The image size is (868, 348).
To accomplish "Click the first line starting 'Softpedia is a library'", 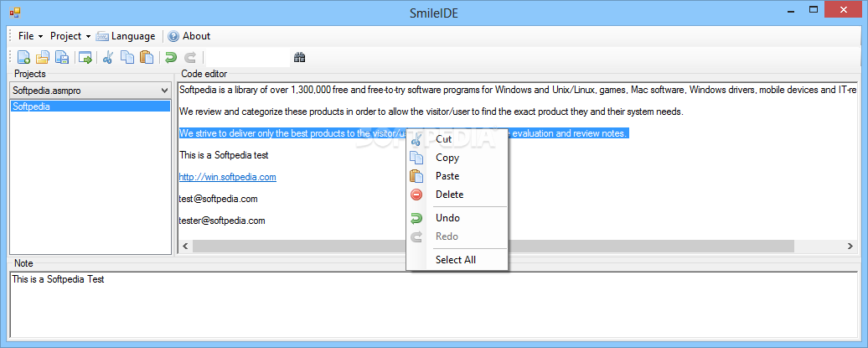I will click(518, 90).
